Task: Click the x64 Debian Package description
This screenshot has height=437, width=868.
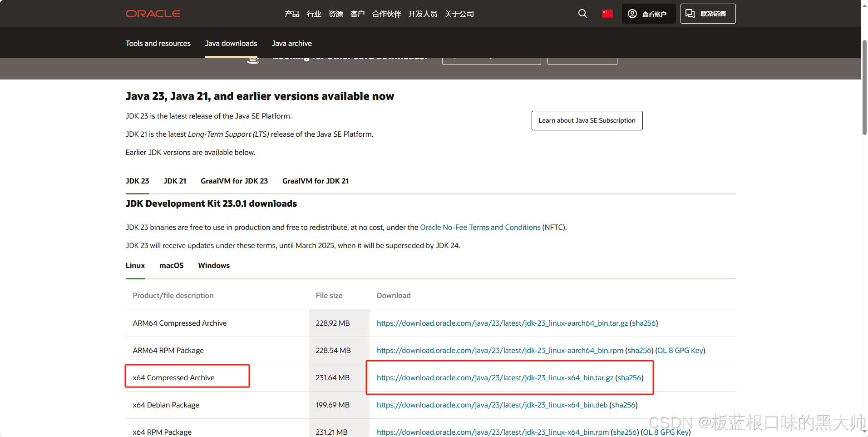Action: tap(166, 405)
